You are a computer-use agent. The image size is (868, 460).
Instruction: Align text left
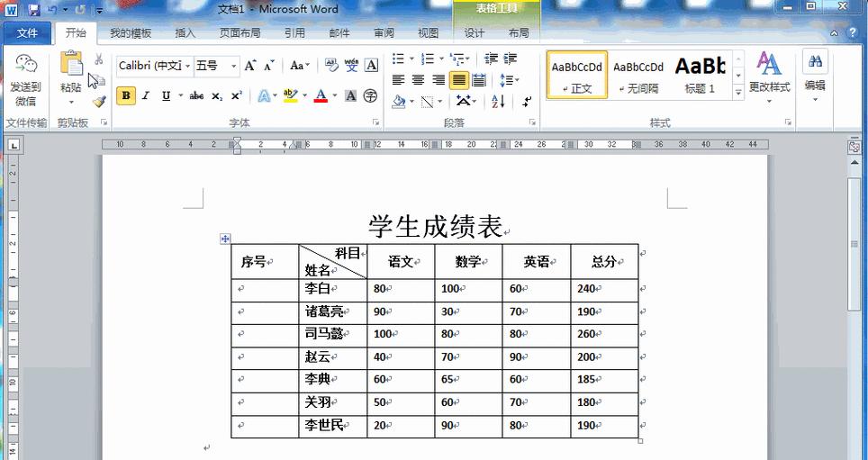tap(399, 80)
